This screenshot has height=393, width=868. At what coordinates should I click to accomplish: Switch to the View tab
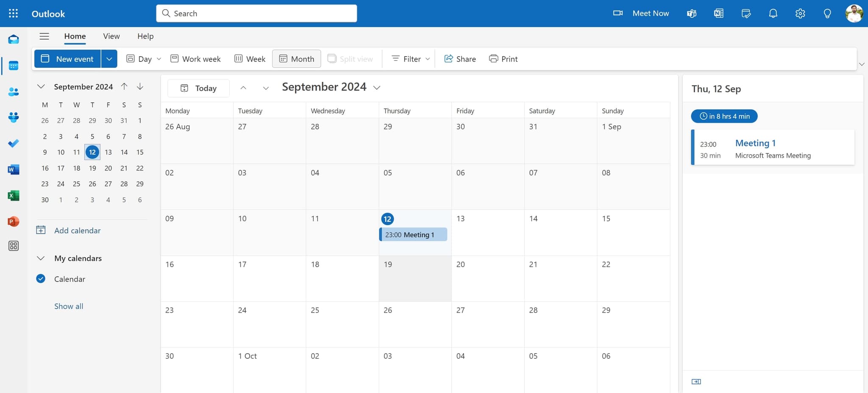point(111,36)
